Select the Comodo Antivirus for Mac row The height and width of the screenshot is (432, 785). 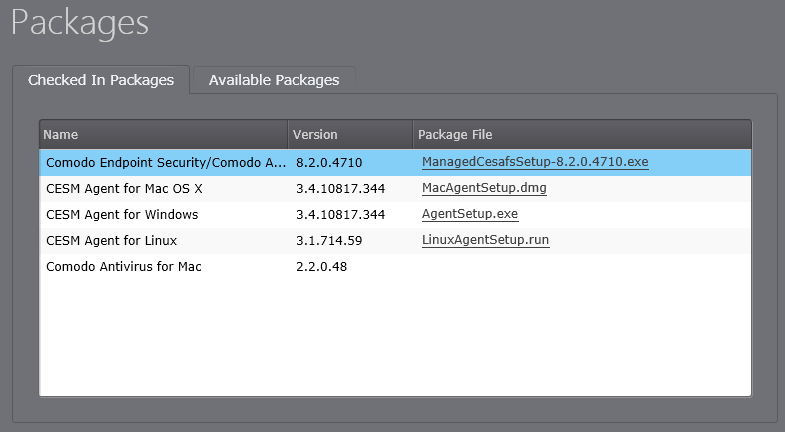395,267
